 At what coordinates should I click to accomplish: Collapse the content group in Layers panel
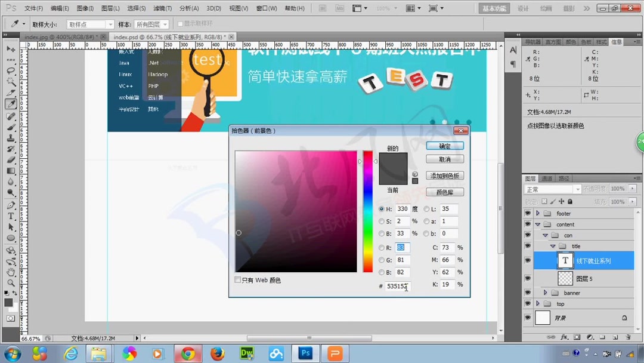[x=538, y=224]
